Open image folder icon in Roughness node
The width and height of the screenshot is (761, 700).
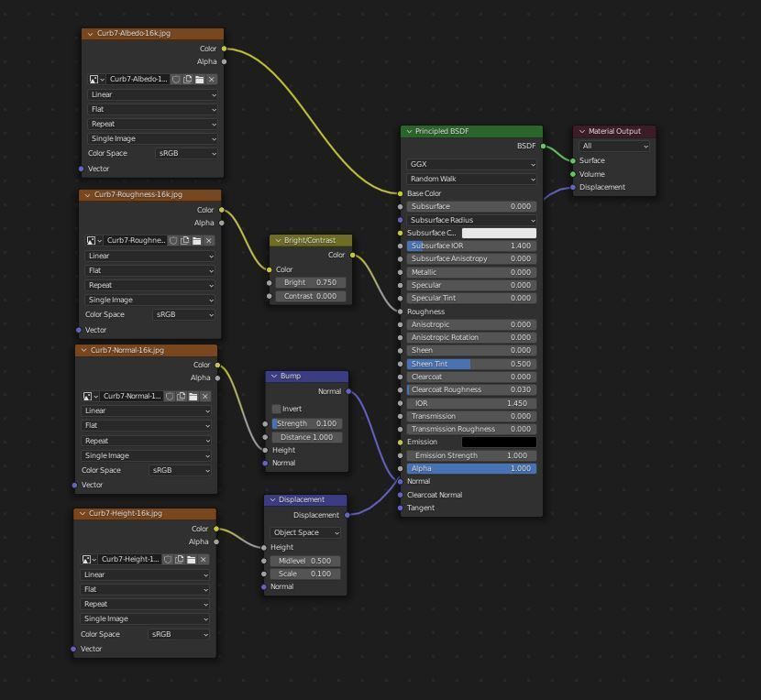click(196, 241)
